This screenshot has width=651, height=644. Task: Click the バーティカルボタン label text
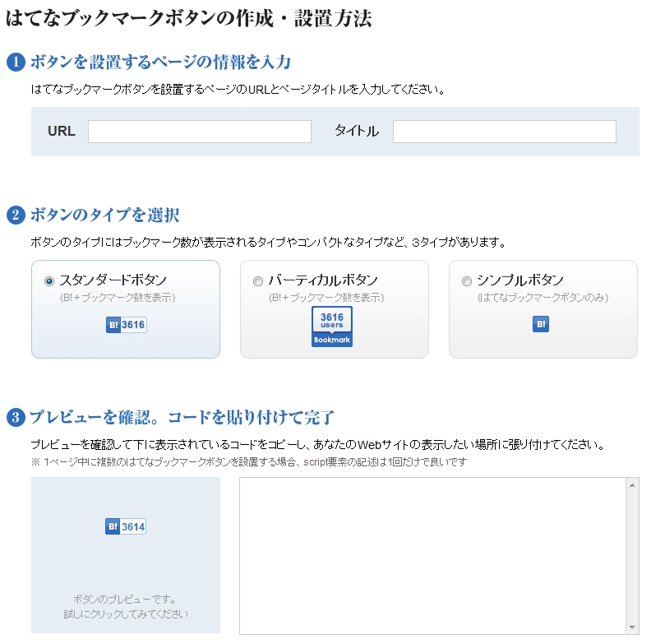pyautogui.click(x=323, y=280)
